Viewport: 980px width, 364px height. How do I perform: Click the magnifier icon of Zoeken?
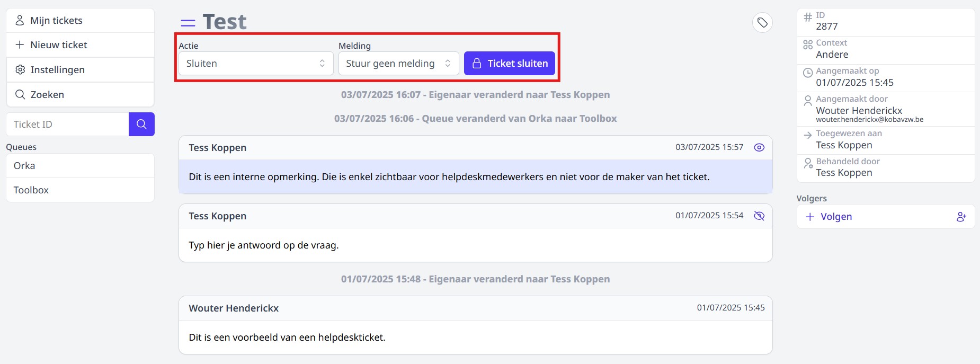(20, 94)
